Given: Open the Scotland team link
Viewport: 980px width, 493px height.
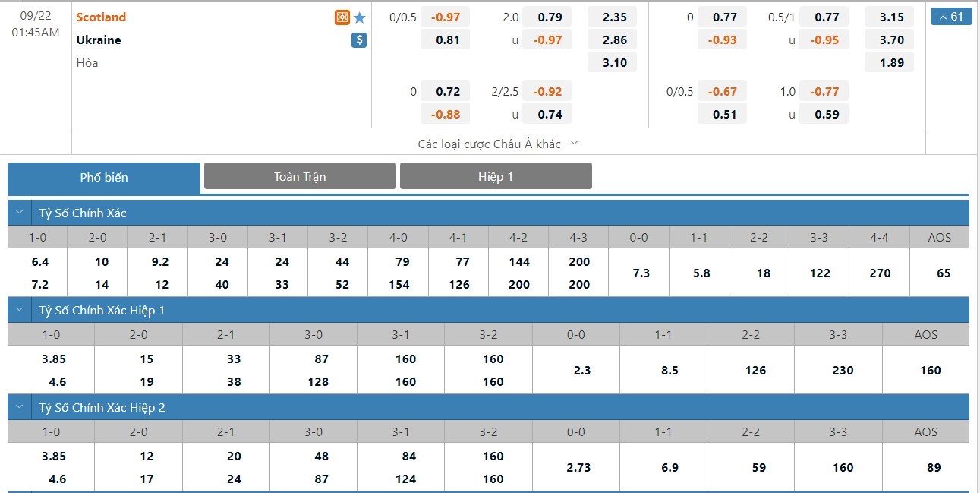Looking at the screenshot, I should pos(101,17).
